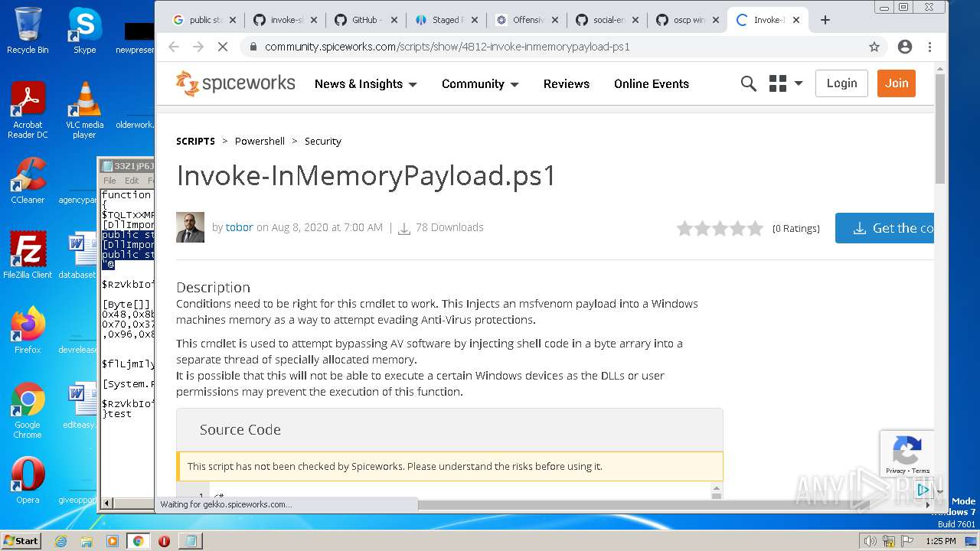Open the Opera desktop shortcut
The image size is (980, 551).
28,481
